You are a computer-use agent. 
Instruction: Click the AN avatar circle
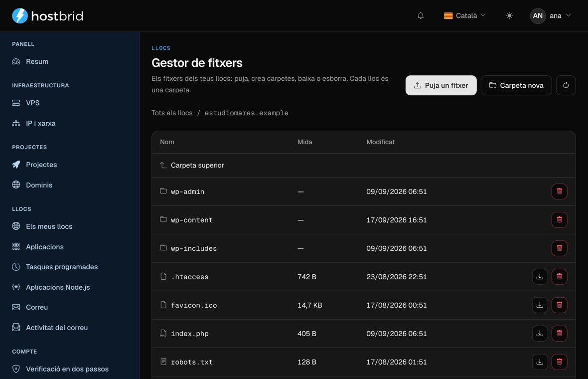coord(537,16)
